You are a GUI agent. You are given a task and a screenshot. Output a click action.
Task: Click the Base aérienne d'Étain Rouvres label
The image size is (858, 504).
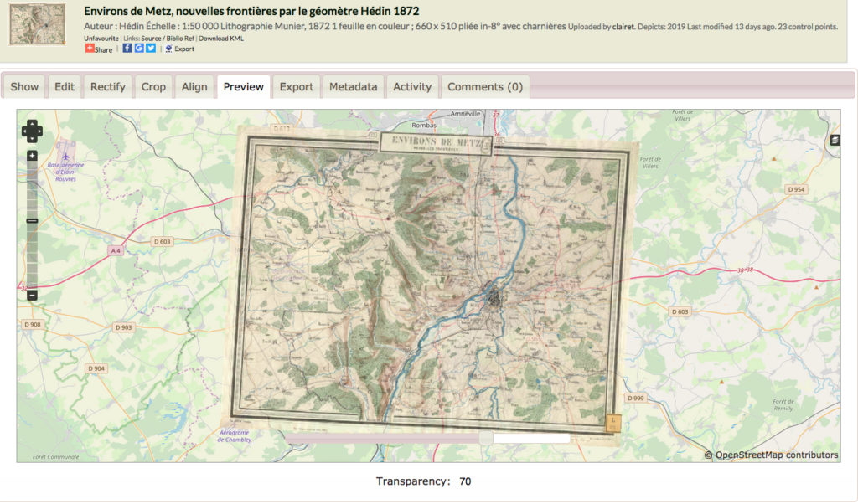65,172
